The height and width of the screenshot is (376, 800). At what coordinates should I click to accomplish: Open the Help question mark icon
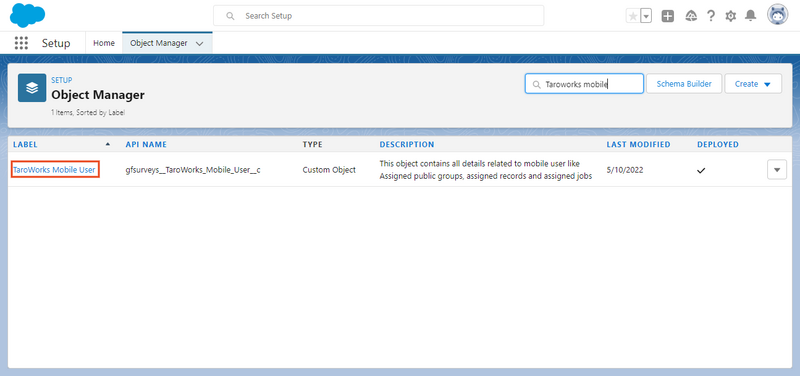pyautogui.click(x=711, y=16)
